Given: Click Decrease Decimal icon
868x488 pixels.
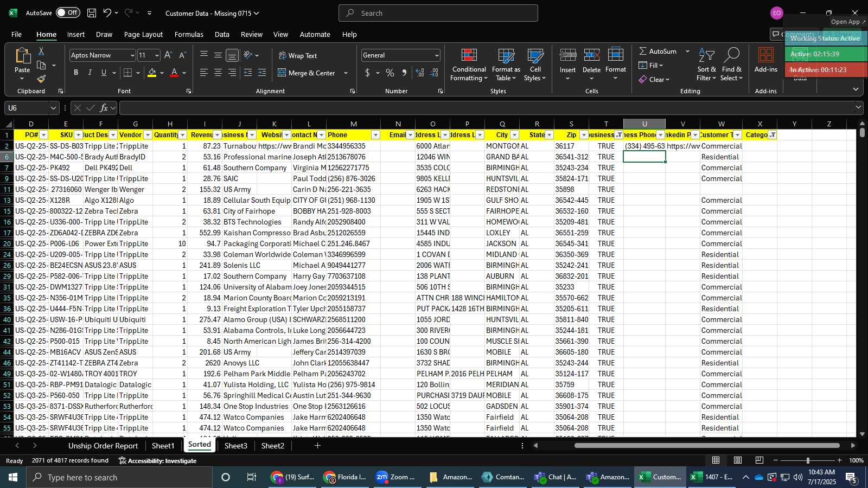Looking at the screenshot, I should pos(434,73).
